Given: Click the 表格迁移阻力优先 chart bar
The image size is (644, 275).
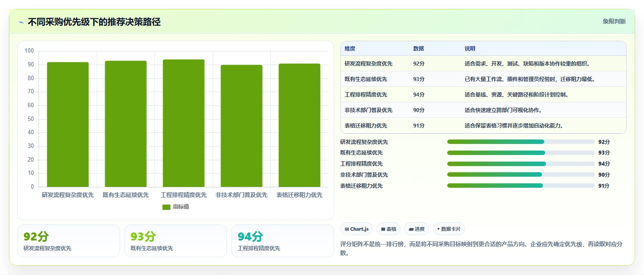Looking at the screenshot, I should 300,125.
